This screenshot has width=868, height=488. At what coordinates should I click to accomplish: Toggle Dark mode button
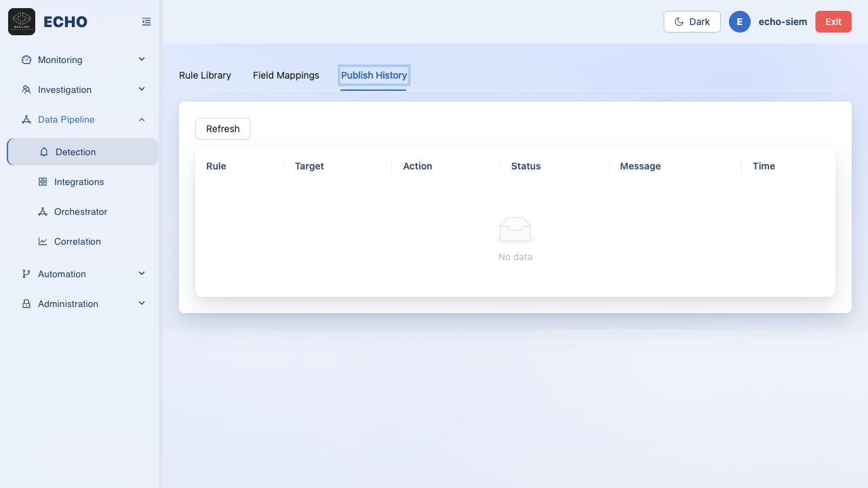pos(692,22)
